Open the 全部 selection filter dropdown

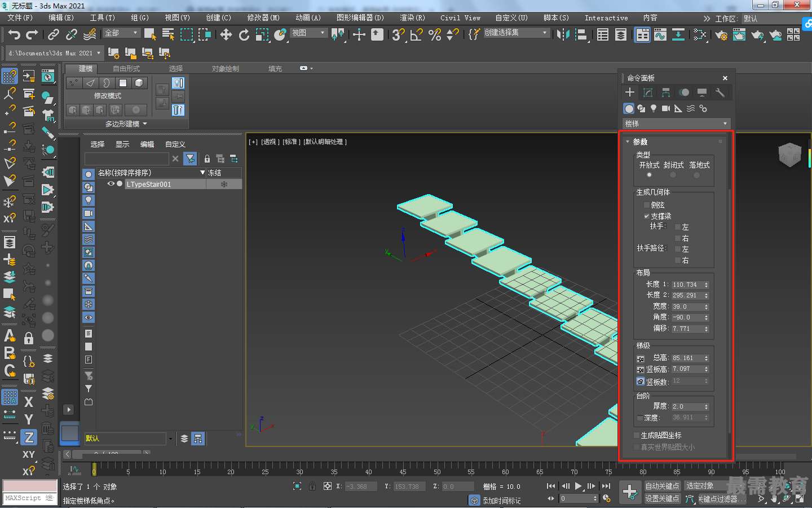(x=122, y=33)
